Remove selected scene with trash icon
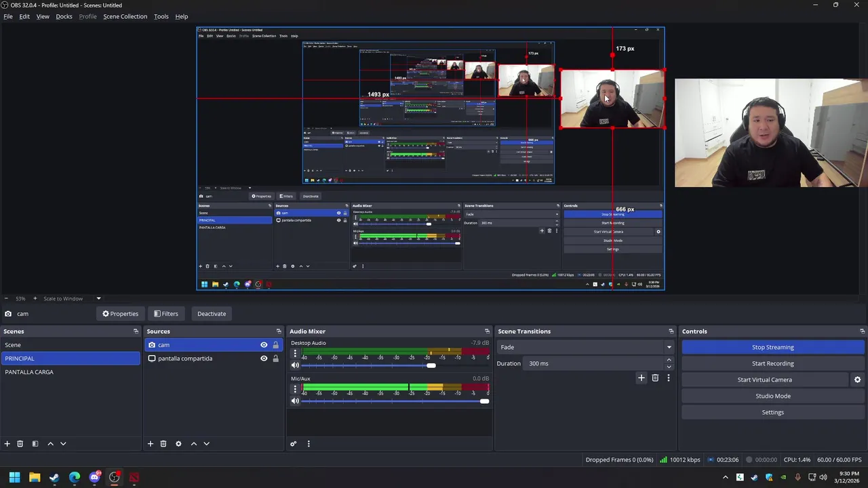The width and height of the screenshot is (868, 488). [x=20, y=444]
